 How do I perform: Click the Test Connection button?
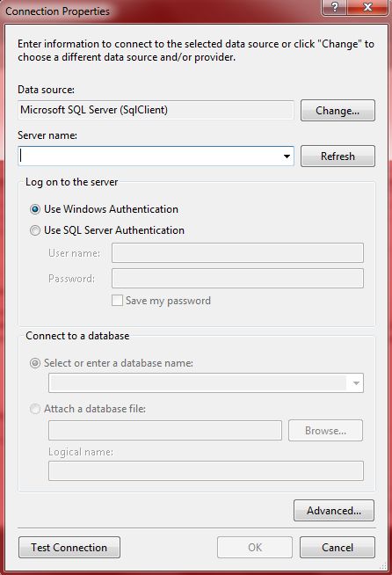pos(69,548)
